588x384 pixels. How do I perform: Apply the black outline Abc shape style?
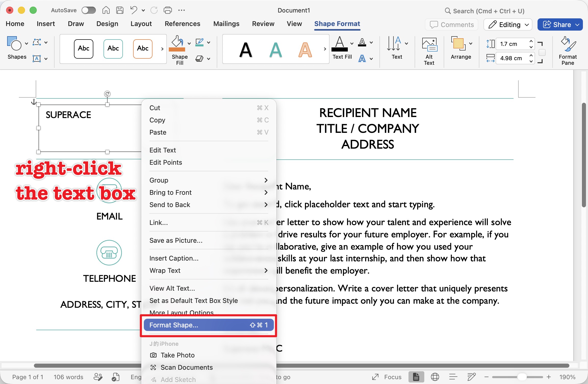[x=83, y=49]
